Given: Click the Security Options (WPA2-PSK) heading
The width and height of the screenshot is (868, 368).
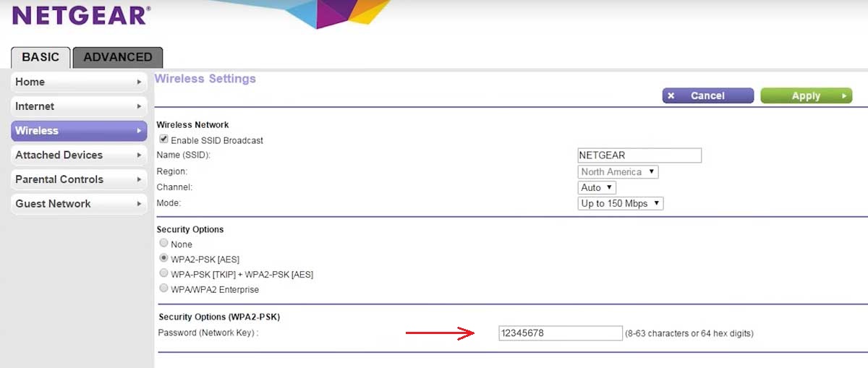Looking at the screenshot, I should (x=219, y=317).
